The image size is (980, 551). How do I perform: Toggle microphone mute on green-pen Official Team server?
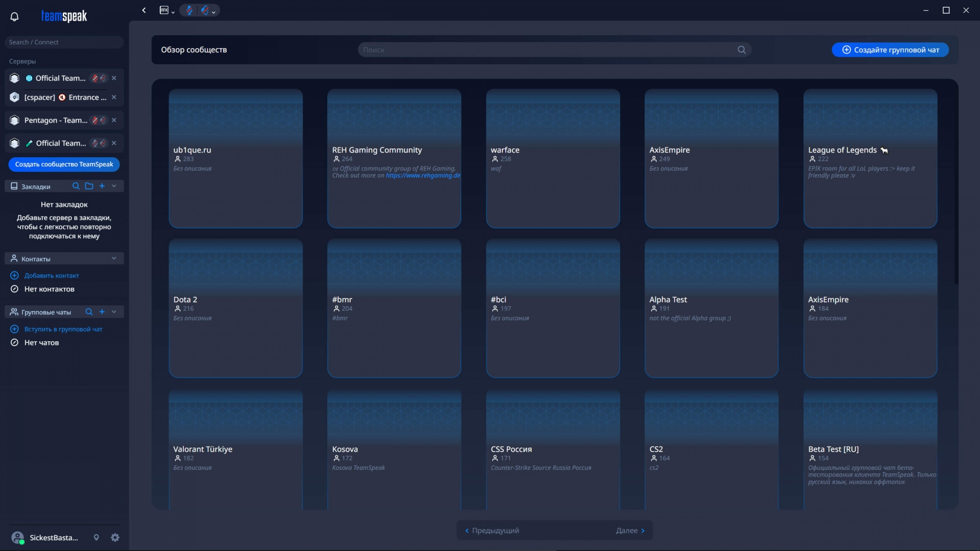95,143
